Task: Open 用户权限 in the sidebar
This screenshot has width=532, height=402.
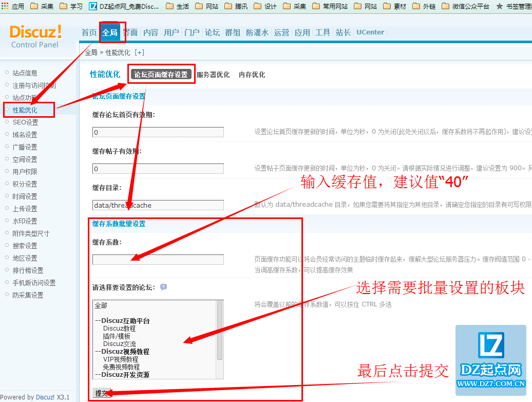Action: point(25,172)
